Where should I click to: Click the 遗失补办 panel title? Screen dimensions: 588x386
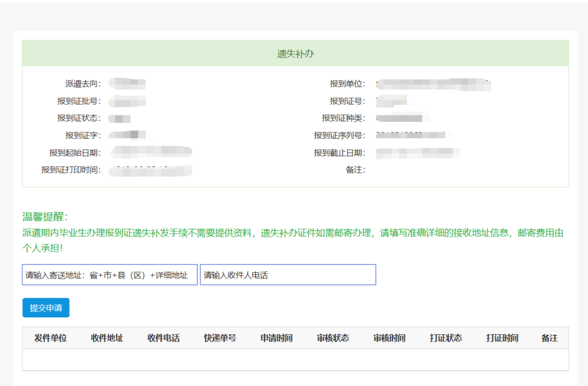coord(296,54)
